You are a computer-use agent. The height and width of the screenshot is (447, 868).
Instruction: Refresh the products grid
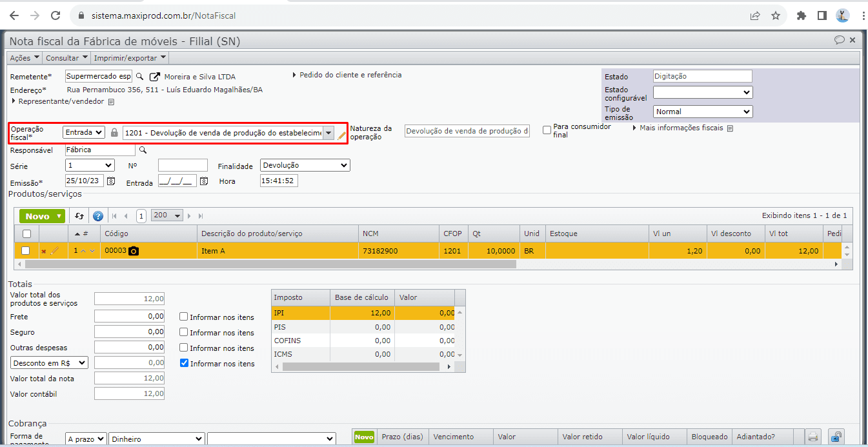(79, 216)
